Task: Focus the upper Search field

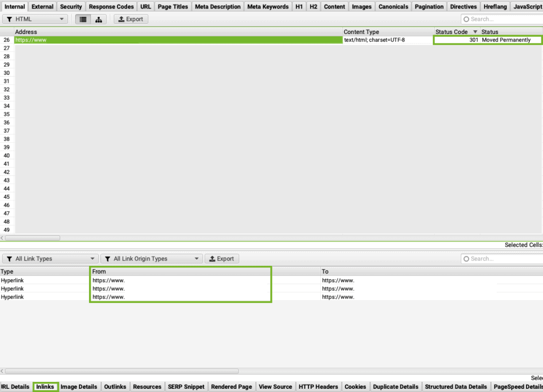Action: click(x=502, y=20)
